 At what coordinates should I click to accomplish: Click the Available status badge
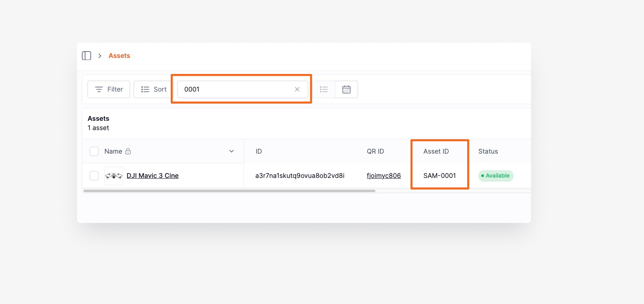[x=496, y=176]
